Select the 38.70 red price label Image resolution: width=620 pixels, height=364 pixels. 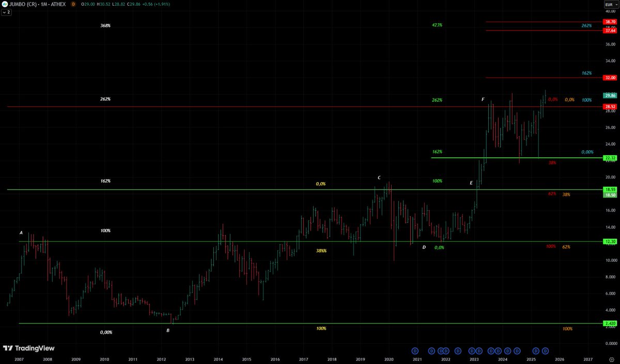coord(610,22)
